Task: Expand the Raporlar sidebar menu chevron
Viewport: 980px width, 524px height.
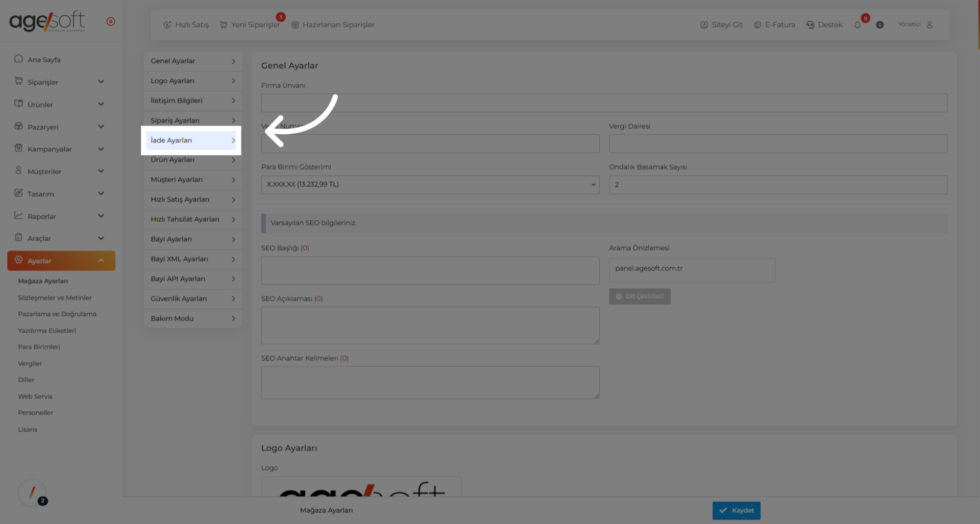Action: [101, 216]
